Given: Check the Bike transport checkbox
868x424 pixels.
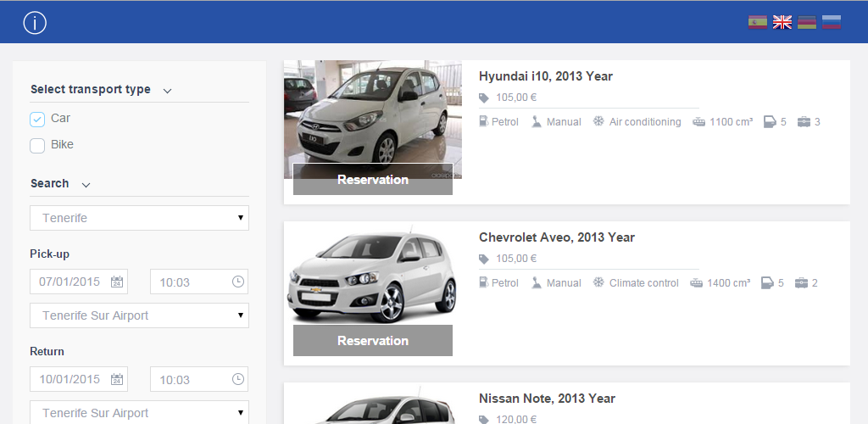Looking at the screenshot, I should tap(37, 146).
